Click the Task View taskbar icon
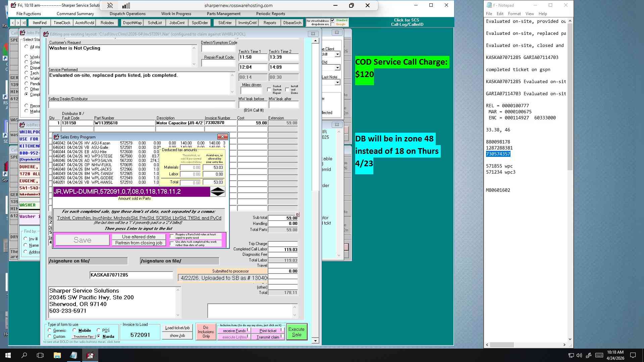This screenshot has width=644, height=362. (40, 355)
